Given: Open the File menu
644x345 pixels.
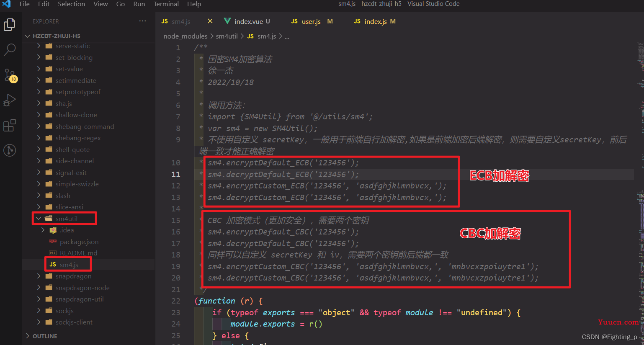Looking at the screenshot, I should 25,4.
